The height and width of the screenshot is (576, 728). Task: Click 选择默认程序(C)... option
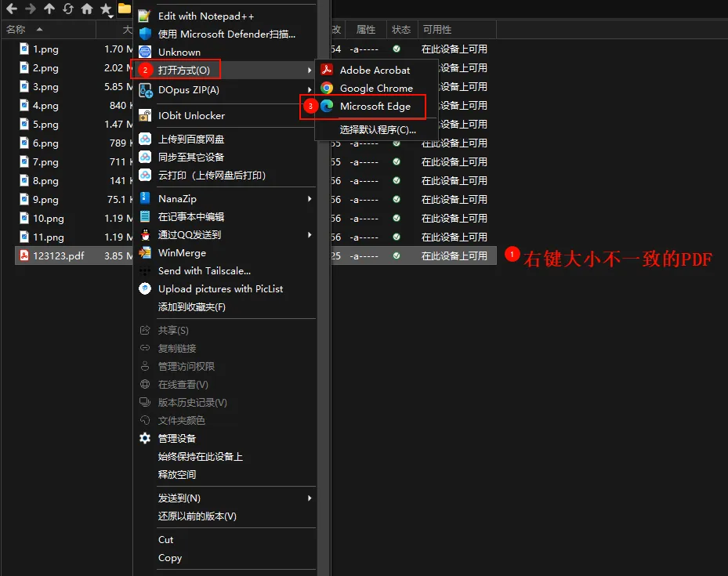(378, 129)
